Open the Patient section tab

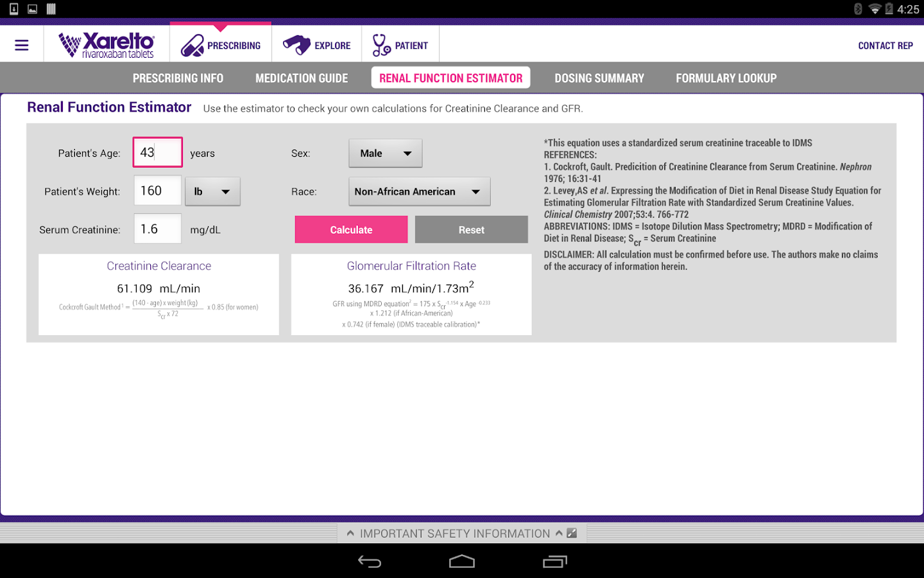[400, 45]
